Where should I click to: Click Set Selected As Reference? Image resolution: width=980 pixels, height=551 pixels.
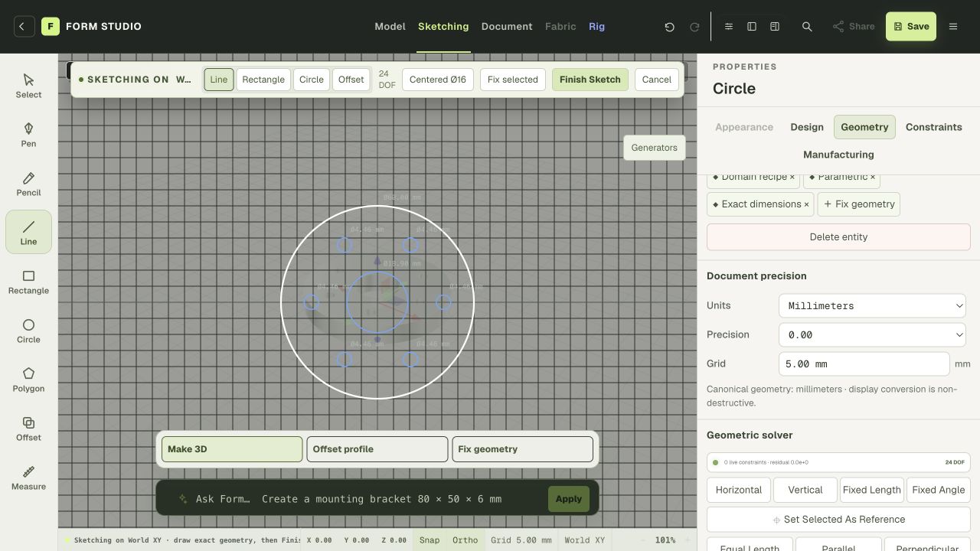pyautogui.click(x=838, y=520)
